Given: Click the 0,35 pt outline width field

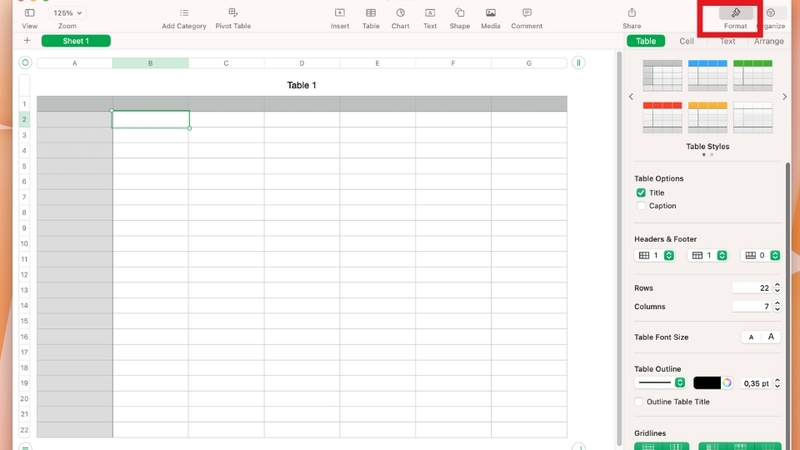Looking at the screenshot, I should [756, 383].
